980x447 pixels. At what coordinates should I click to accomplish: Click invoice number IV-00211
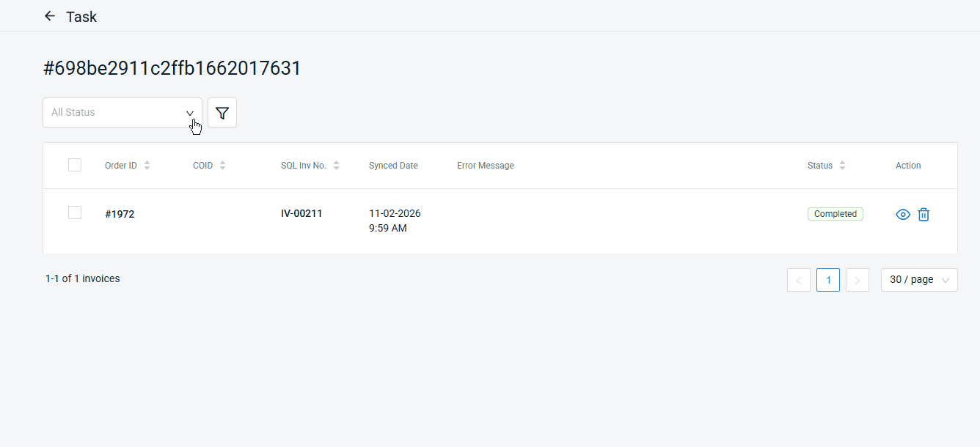point(301,214)
